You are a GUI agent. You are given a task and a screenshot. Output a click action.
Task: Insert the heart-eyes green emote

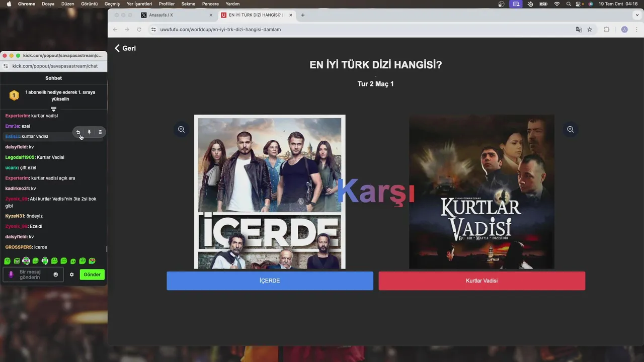tap(92, 261)
